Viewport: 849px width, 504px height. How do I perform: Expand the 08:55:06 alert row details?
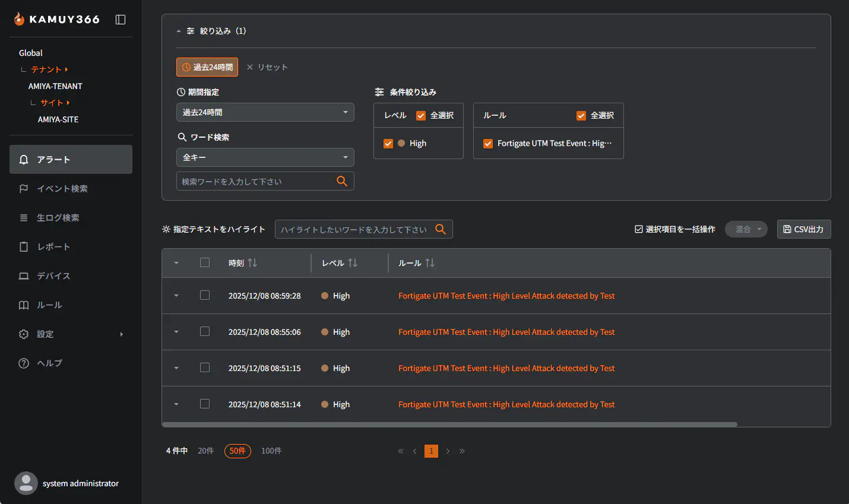click(x=176, y=332)
